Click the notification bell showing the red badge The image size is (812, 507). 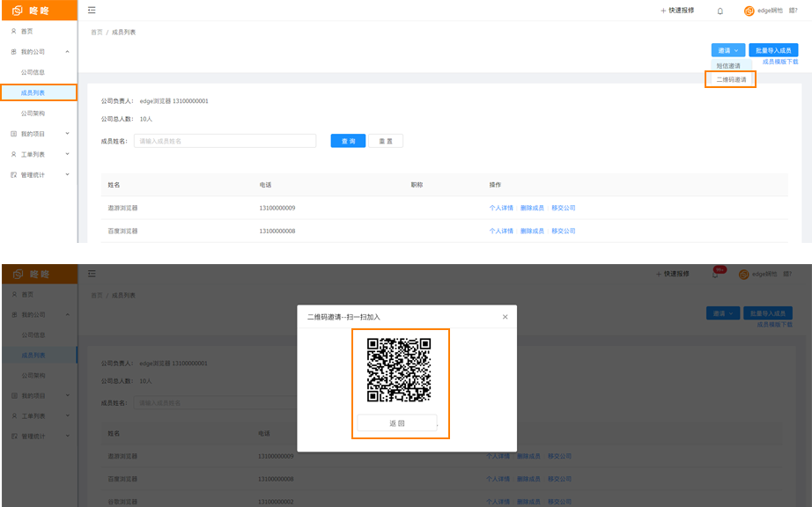(x=715, y=275)
